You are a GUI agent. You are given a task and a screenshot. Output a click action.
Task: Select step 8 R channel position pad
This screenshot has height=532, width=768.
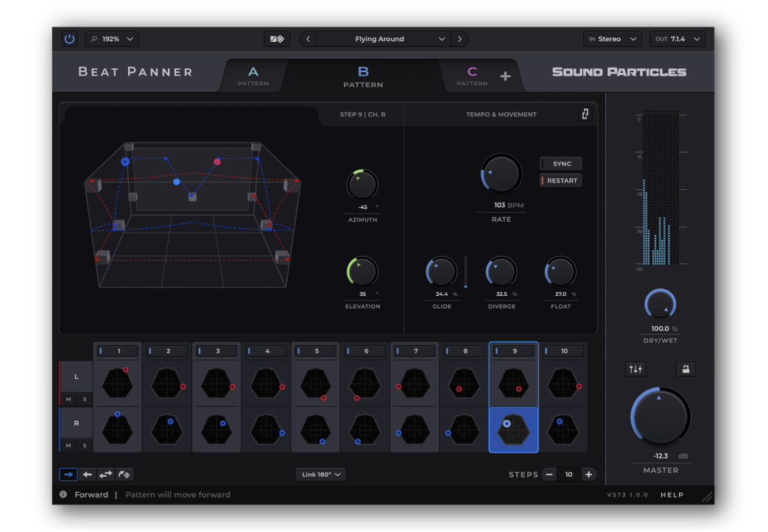click(x=464, y=430)
